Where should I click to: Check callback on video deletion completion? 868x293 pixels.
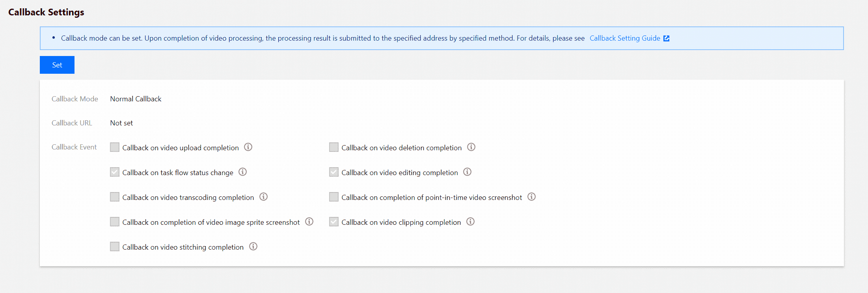(x=334, y=147)
